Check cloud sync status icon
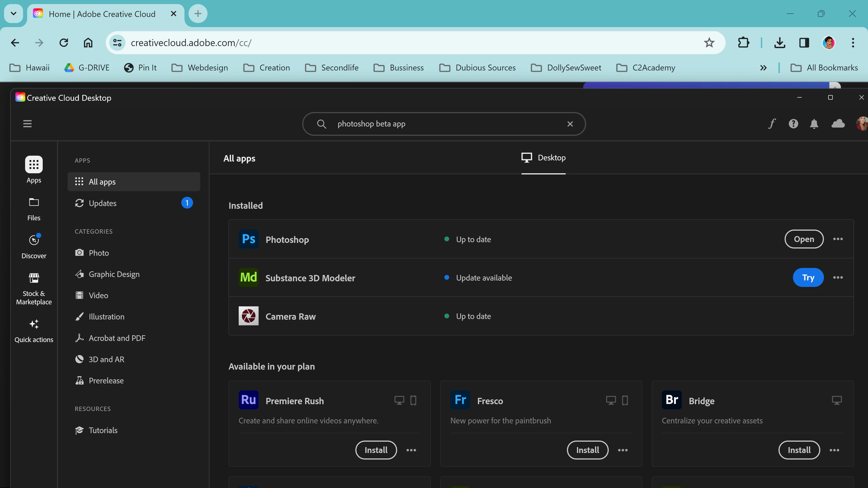 point(838,124)
